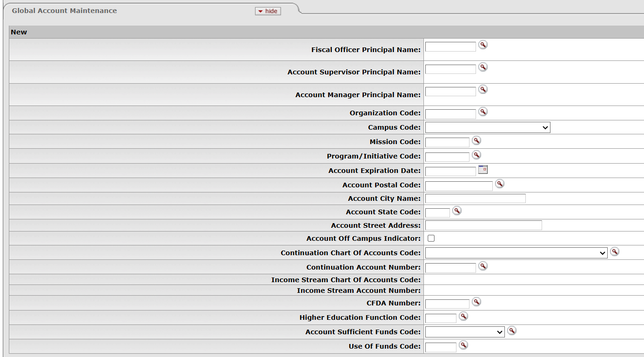Toggle Account Off Campus Indicator checkbox
644x357 pixels.
pyautogui.click(x=431, y=238)
